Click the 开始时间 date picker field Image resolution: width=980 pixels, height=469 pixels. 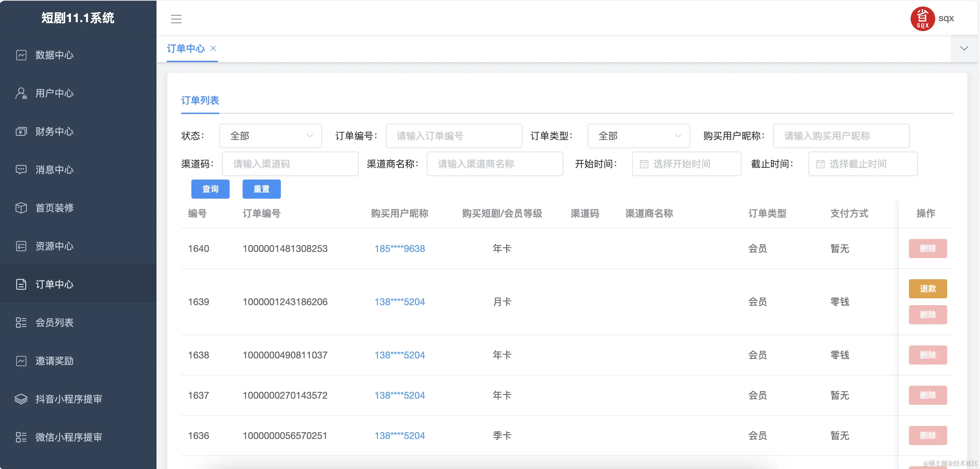click(x=686, y=164)
